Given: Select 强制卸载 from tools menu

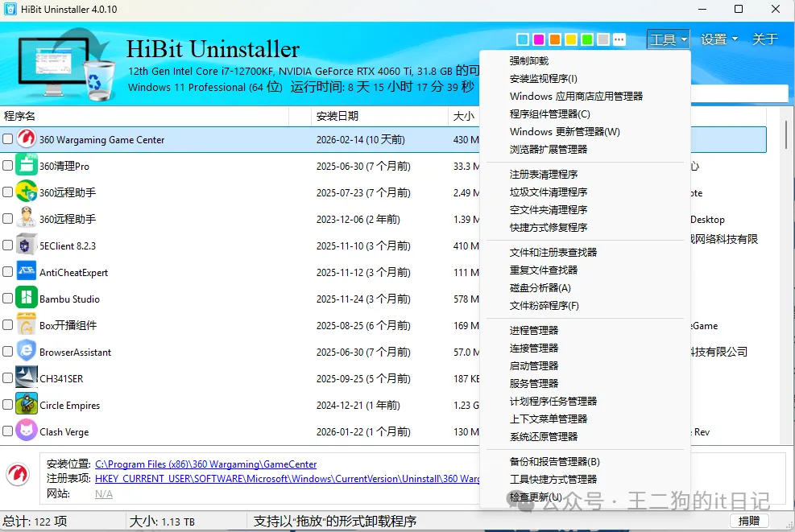Looking at the screenshot, I should [x=529, y=61].
